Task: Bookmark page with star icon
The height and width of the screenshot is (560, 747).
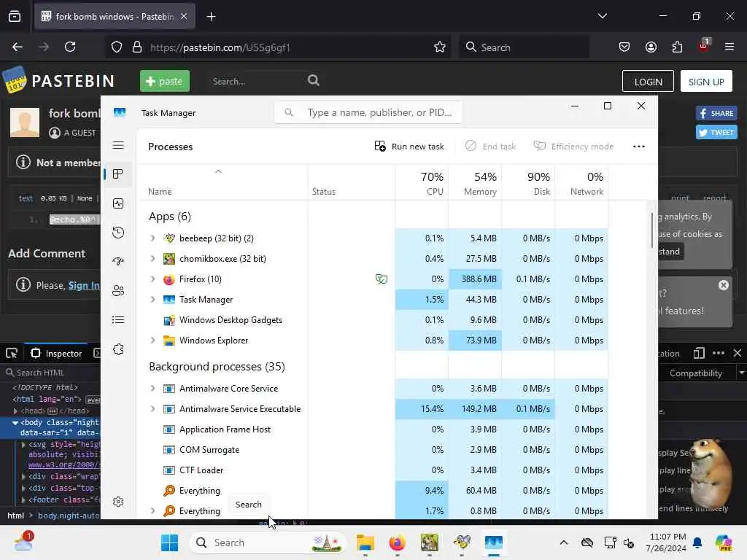Action: 440,47
